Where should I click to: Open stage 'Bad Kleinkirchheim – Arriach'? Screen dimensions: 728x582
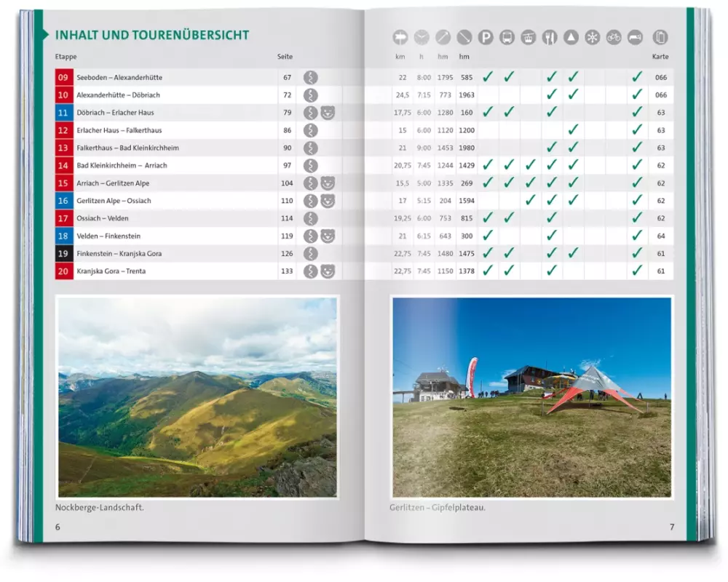[x=122, y=165]
